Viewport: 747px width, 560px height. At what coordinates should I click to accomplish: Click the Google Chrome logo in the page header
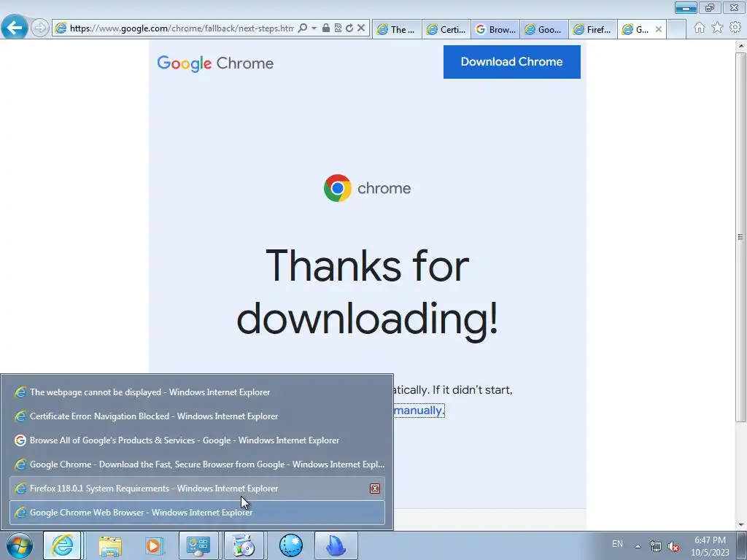coord(215,63)
